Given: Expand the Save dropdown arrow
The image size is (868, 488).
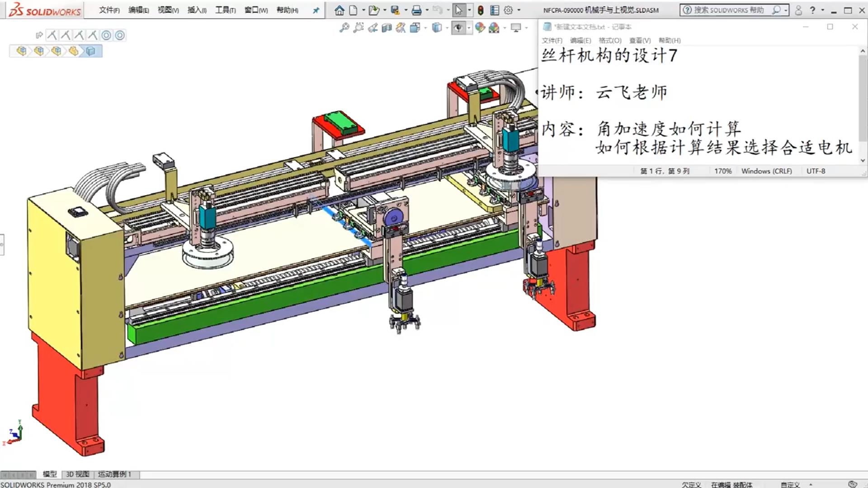Looking at the screenshot, I should pos(406,10).
